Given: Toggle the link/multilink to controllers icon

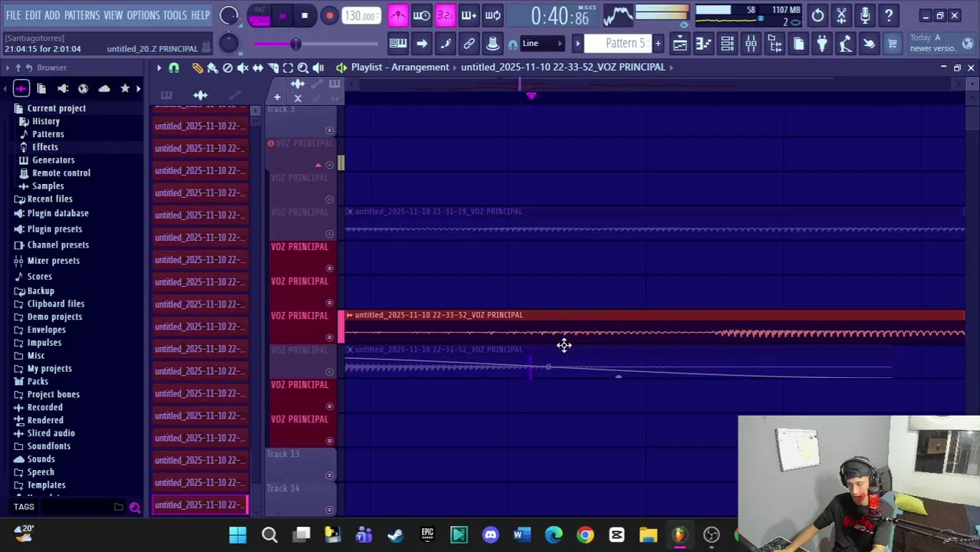Looking at the screenshot, I should tap(469, 44).
